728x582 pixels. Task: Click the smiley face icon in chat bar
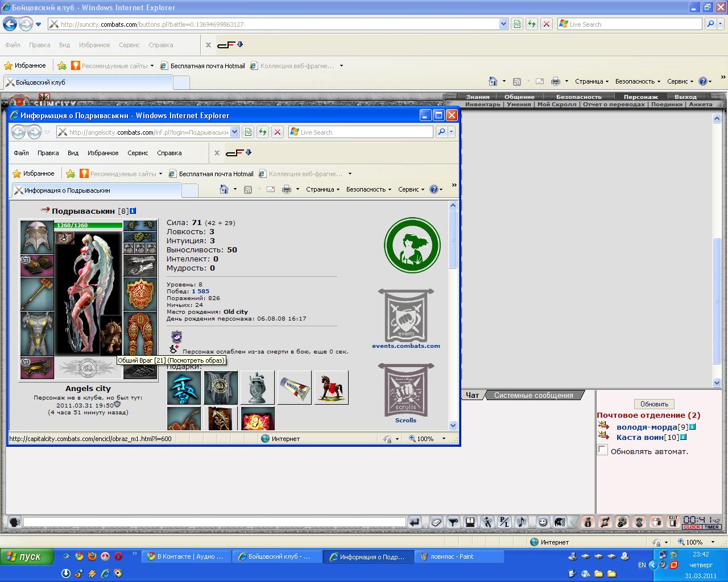pos(543,522)
